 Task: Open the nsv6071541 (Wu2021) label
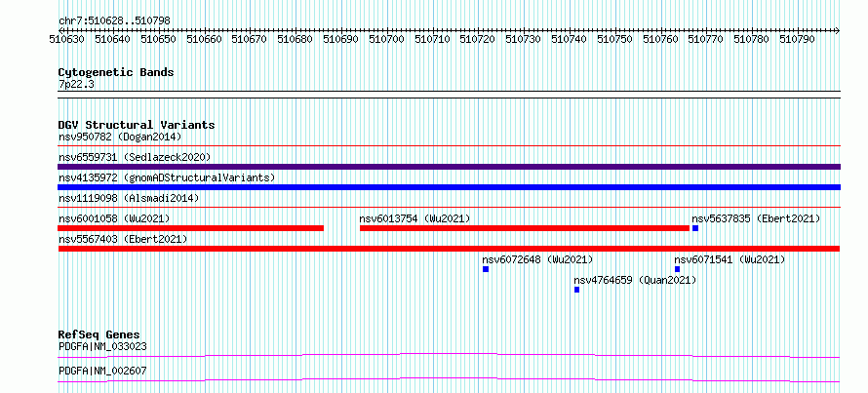pos(730,259)
